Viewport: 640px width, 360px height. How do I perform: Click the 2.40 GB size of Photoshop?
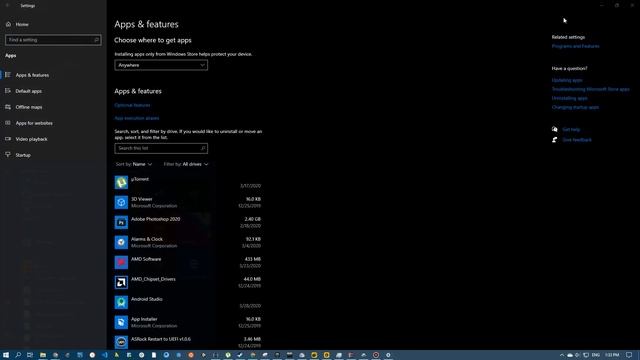pos(253,219)
